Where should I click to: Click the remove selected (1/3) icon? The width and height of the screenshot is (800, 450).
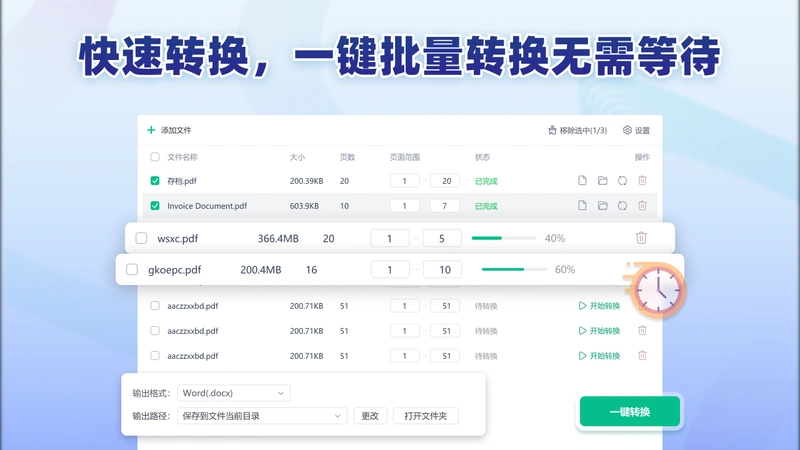point(552,130)
